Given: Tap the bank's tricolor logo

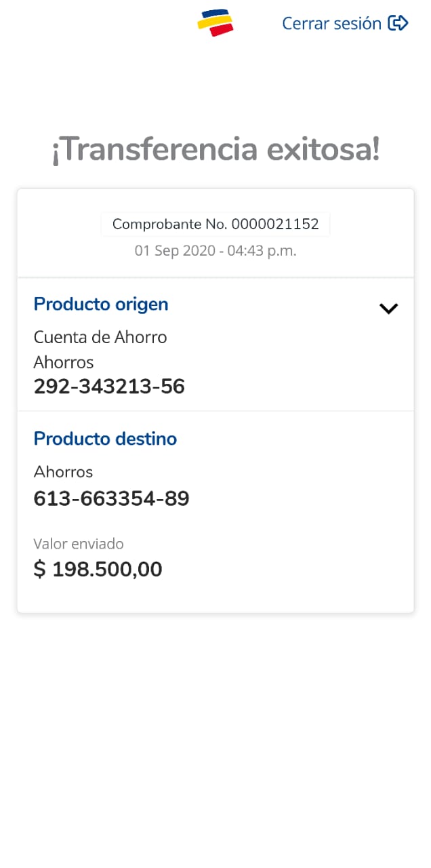Looking at the screenshot, I should [x=215, y=23].
